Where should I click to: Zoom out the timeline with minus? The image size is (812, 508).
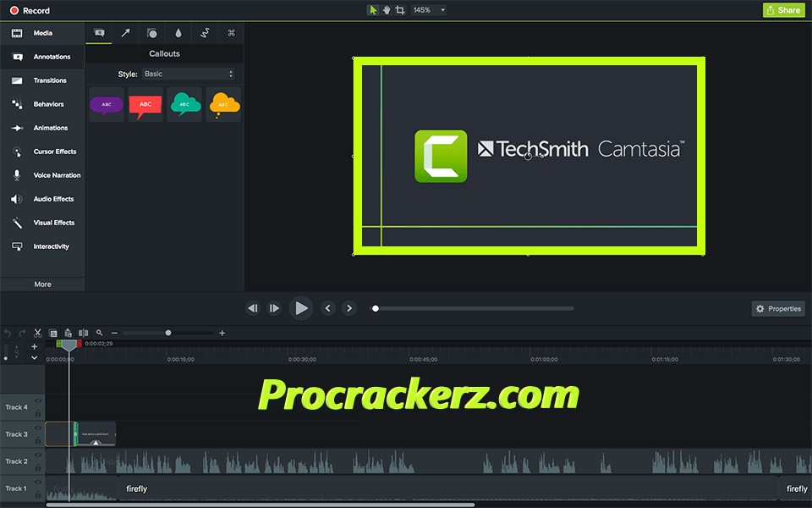coord(114,333)
